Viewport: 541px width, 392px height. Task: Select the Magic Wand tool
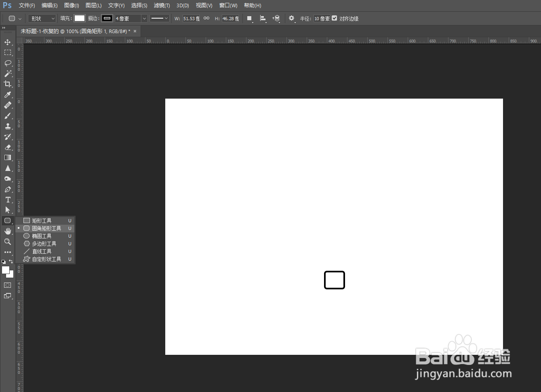tap(8, 74)
